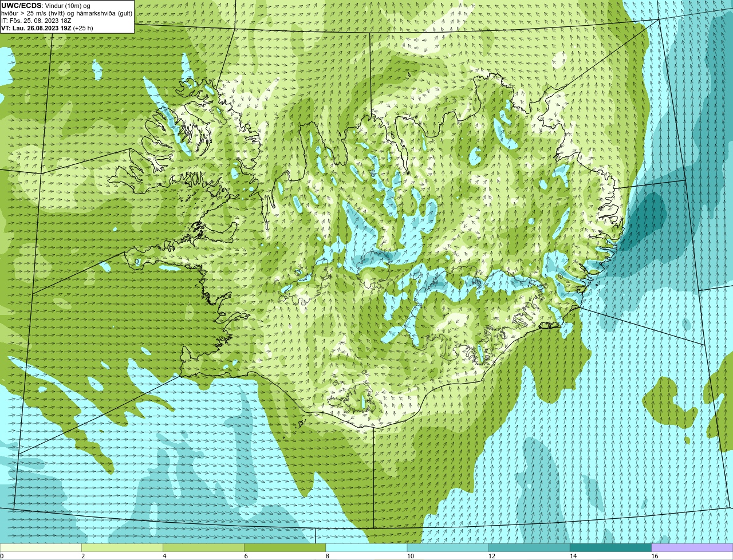Click the '4' tick label on the color scale
This screenshot has width=733, height=560.
pyautogui.click(x=165, y=556)
